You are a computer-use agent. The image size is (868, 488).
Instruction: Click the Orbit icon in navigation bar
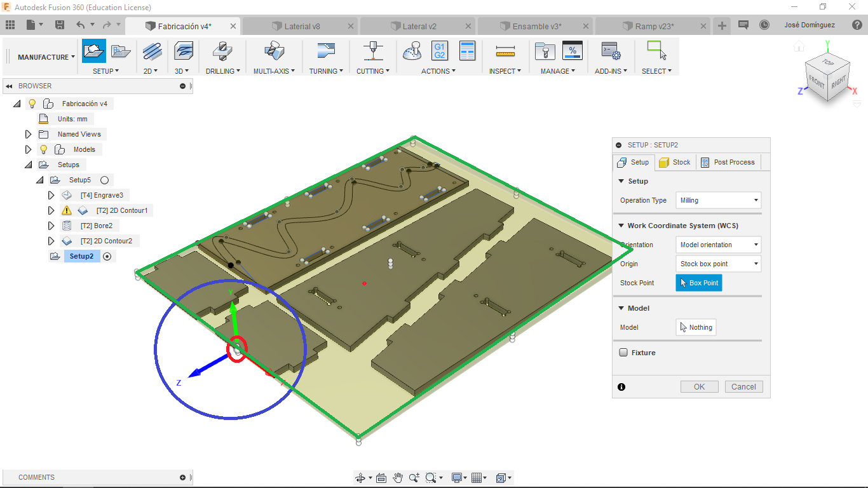(x=360, y=478)
